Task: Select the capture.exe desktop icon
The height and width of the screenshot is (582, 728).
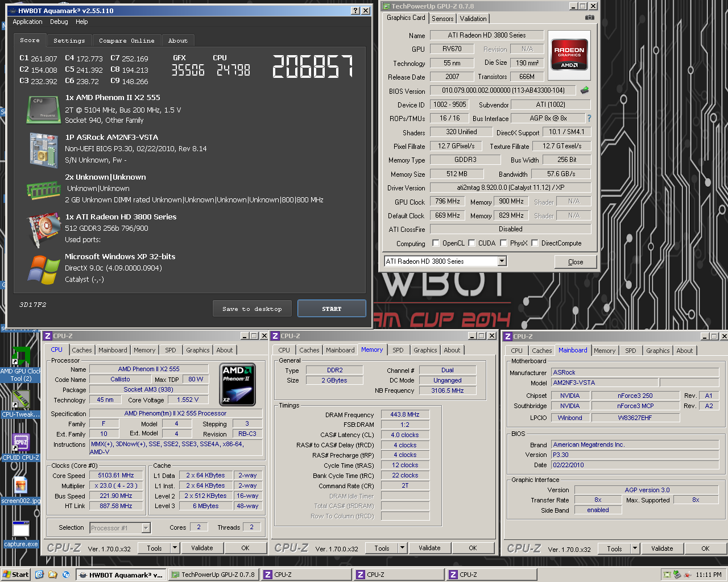Action: pos(20,534)
